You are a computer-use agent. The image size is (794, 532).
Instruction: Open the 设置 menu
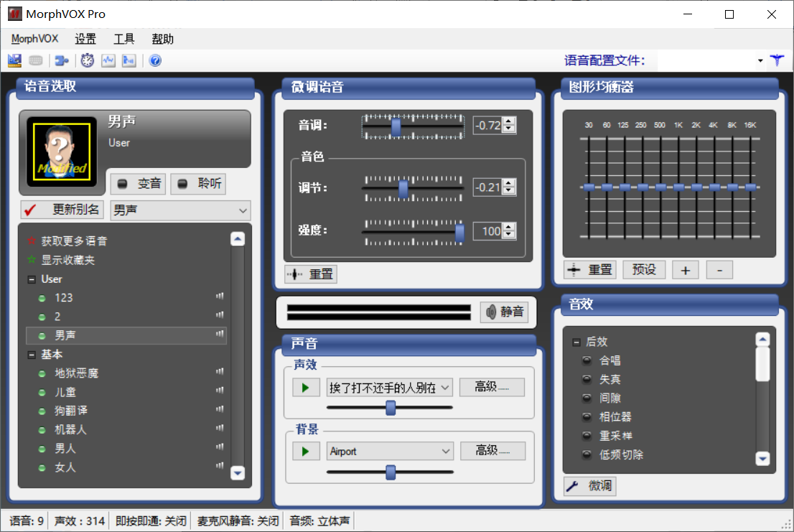[x=85, y=39]
